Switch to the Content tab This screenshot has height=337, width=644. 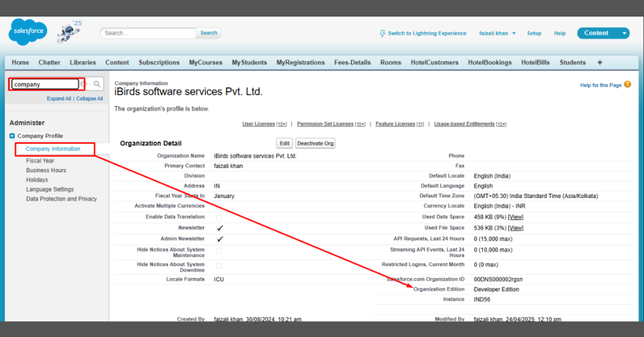pyautogui.click(x=117, y=62)
